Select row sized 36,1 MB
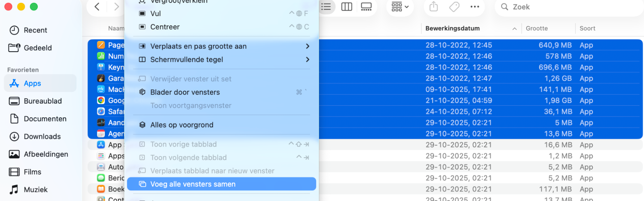The height and width of the screenshot is (201, 644). (x=365, y=111)
